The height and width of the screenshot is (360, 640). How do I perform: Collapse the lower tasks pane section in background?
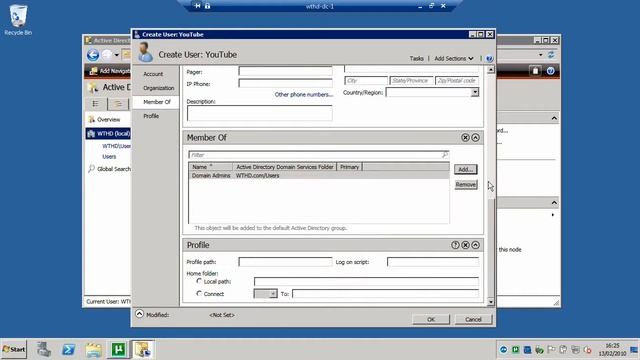[x=554, y=203]
